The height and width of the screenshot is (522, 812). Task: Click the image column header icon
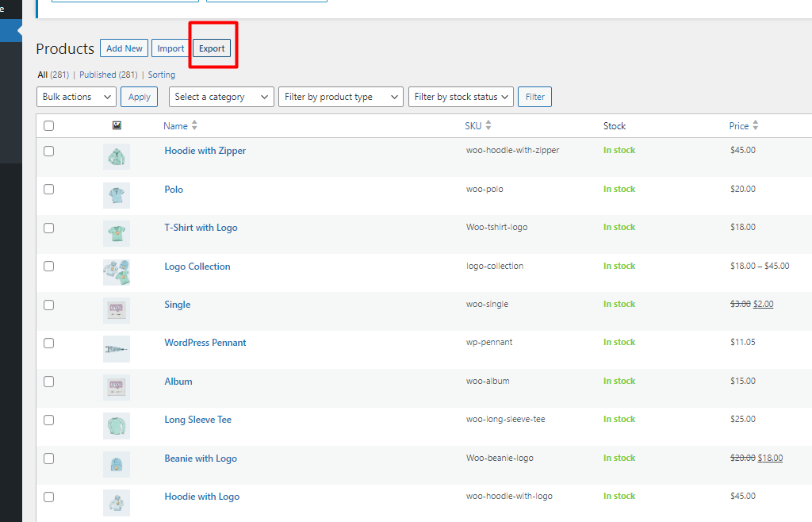point(117,125)
